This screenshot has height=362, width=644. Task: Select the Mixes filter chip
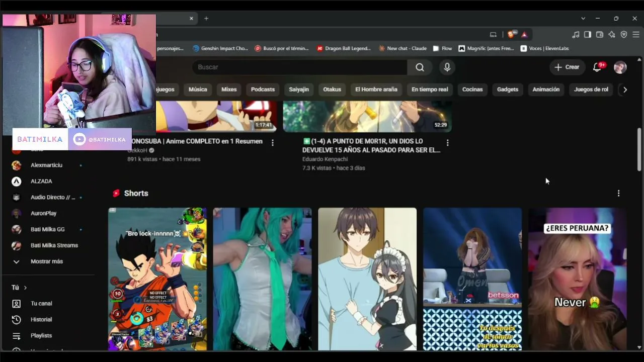[229, 89]
